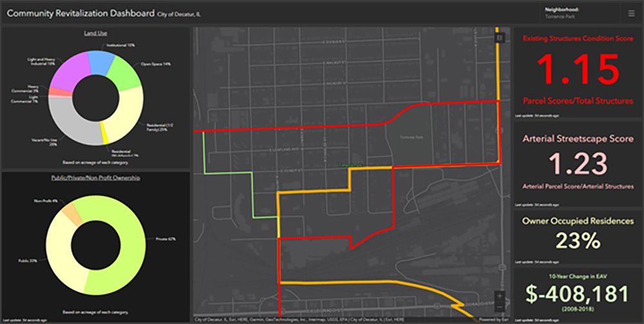Click the 10-Year Change in EAV label

[x=577, y=276]
